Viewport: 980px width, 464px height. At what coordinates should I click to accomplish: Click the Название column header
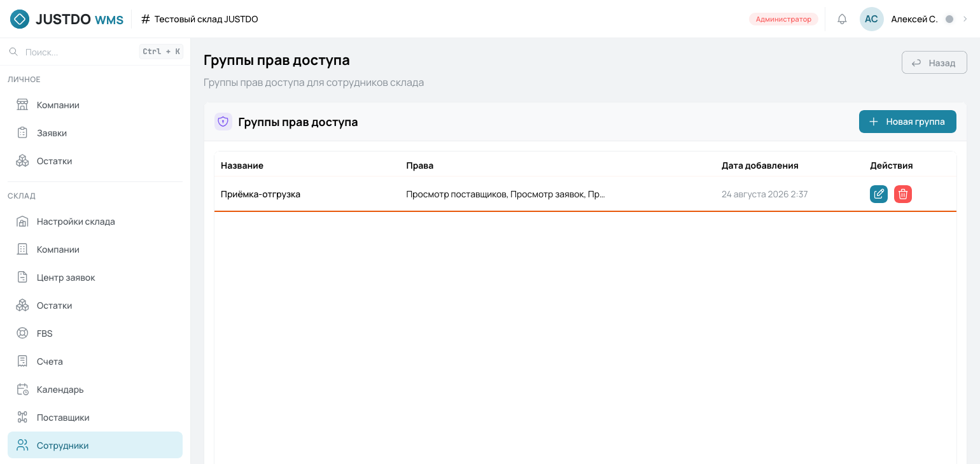[242, 165]
